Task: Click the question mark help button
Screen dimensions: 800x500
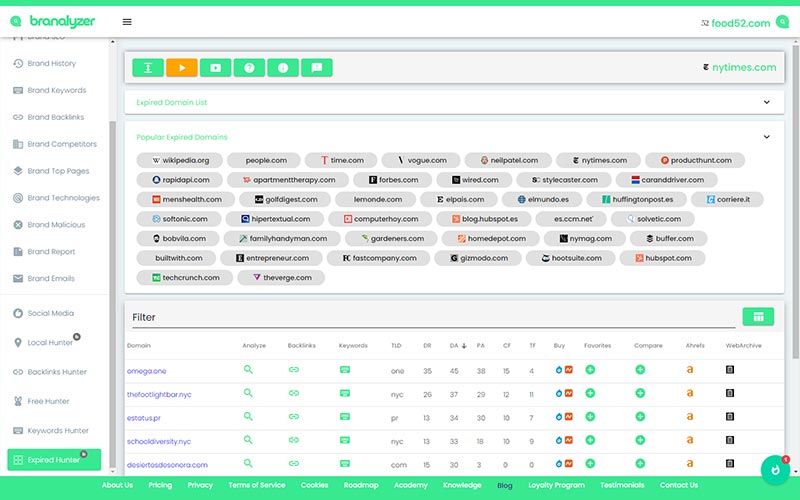Action: (x=249, y=67)
